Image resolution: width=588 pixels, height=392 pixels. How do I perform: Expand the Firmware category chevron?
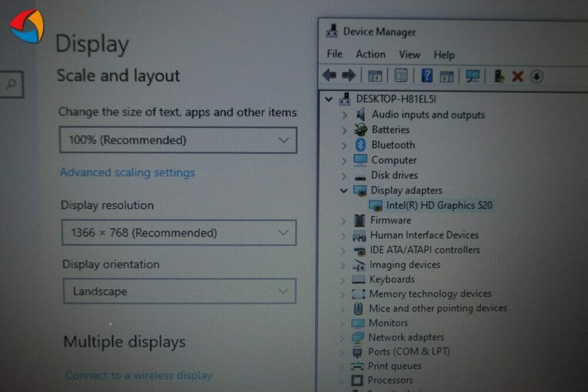(x=343, y=221)
